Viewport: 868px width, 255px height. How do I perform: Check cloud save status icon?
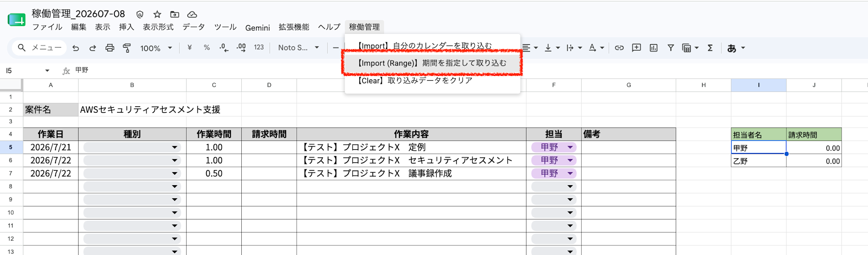(x=192, y=14)
